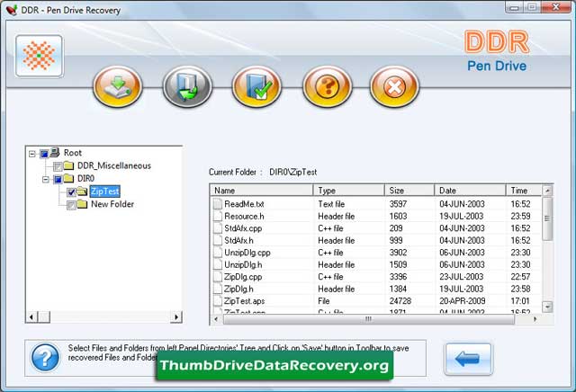Open Help via the question mark toolbar icon
Image resolution: width=576 pixels, height=392 pixels.
(327, 86)
